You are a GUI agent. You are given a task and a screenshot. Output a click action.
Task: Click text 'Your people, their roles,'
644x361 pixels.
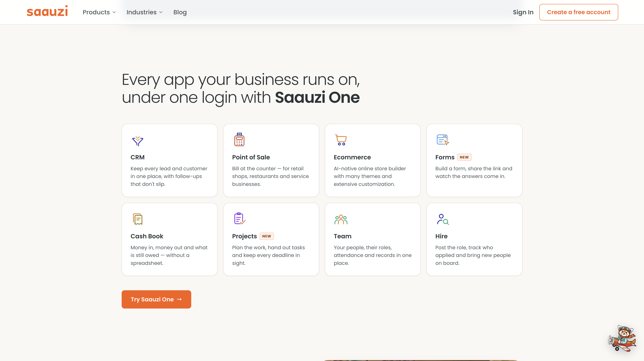[x=363, y=247]
